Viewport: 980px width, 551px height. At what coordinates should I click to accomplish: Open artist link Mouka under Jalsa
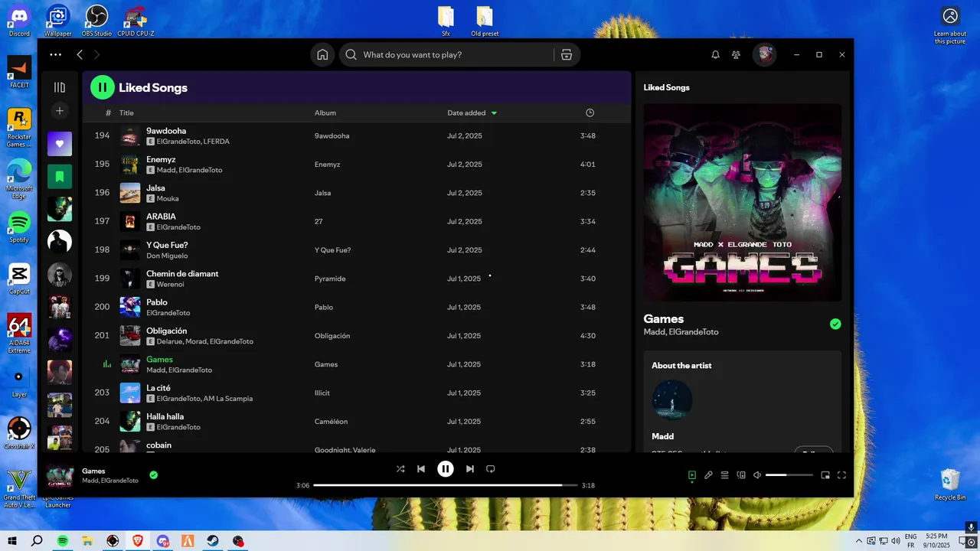(168, 198)
